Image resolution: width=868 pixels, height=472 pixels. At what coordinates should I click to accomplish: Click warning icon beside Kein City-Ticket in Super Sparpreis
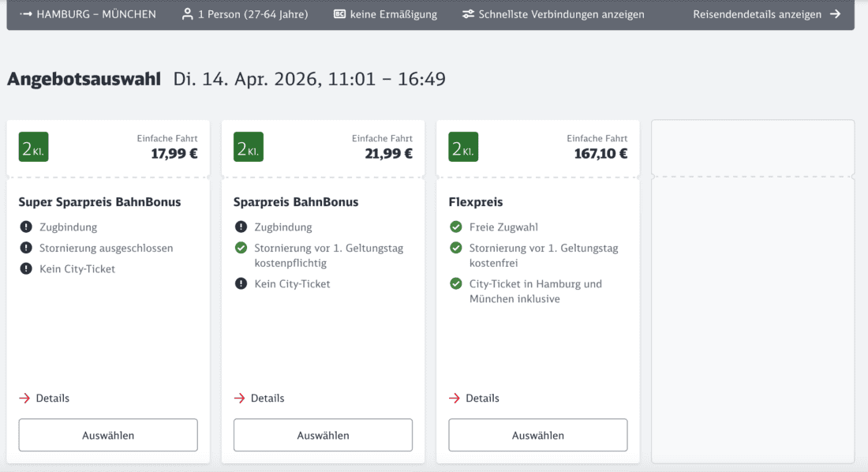point(26,268)
